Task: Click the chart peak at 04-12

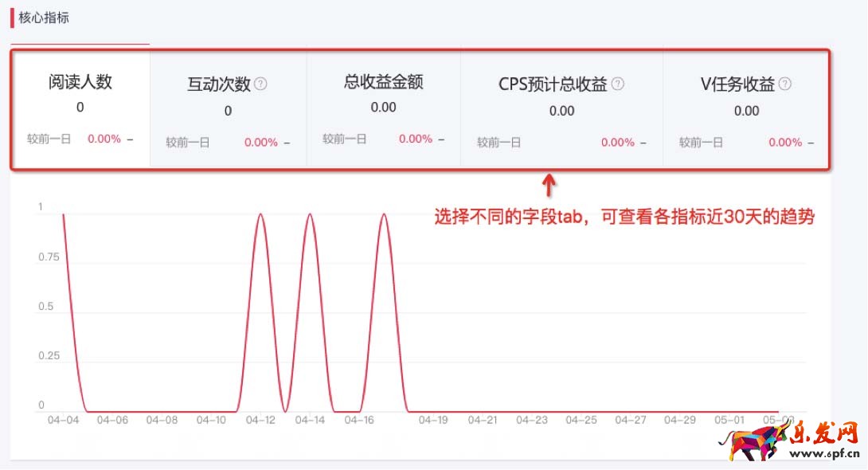Action: pyautogui.click(x=261, y=213)
